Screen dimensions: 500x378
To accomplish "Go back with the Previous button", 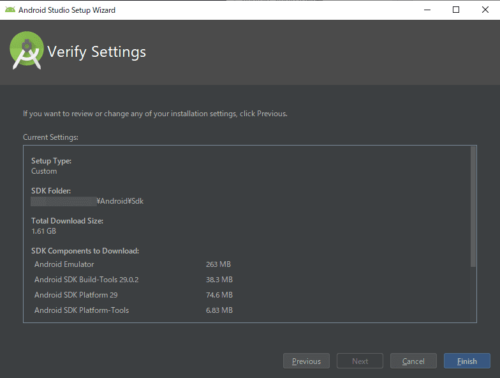I will 306,361.
